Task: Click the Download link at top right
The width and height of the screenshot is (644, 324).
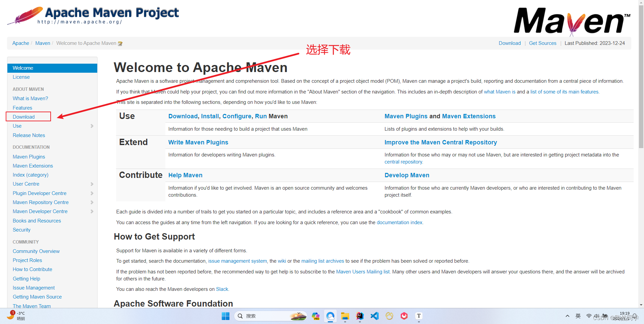Action: 509,43
